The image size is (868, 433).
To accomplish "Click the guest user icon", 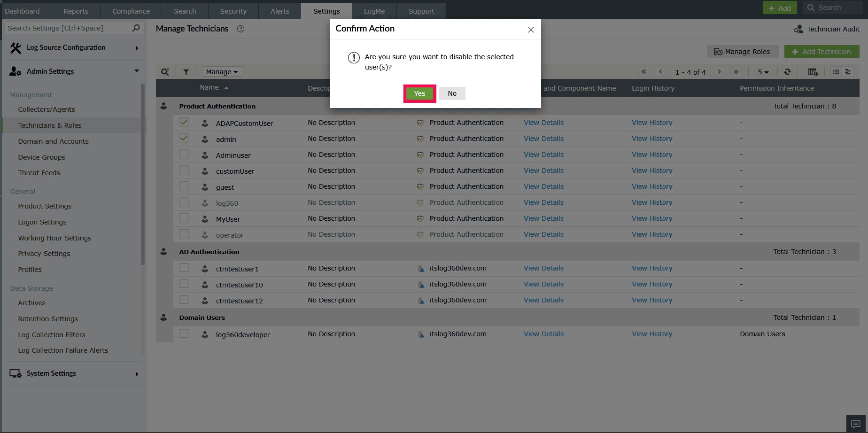I will tap(205, 187).
